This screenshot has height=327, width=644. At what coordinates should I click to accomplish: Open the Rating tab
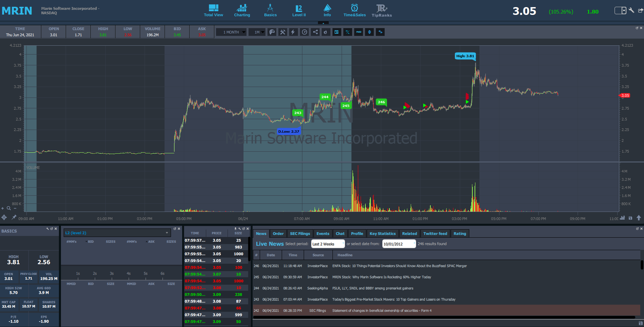[460, 234]
